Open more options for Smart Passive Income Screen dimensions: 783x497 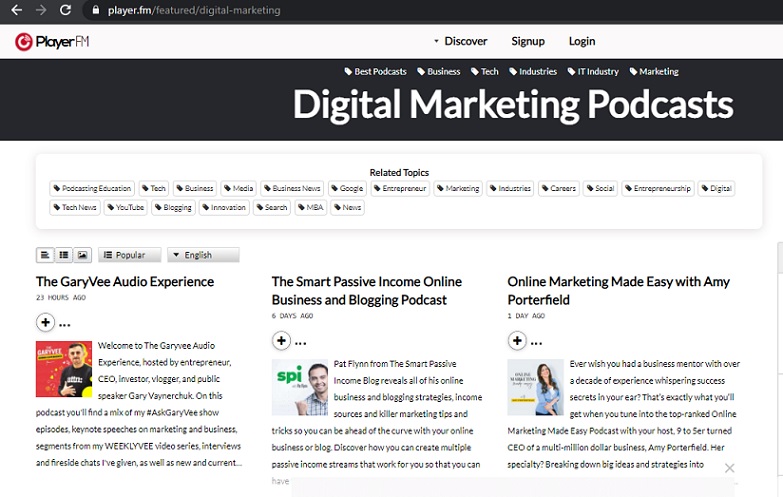(301, 344)
